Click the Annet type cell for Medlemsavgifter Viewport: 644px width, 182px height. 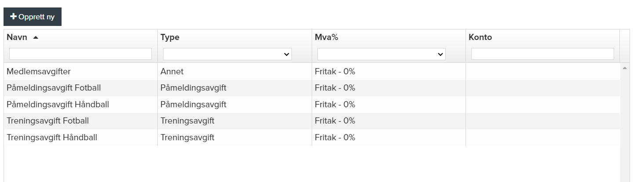[x=172, y=71]
